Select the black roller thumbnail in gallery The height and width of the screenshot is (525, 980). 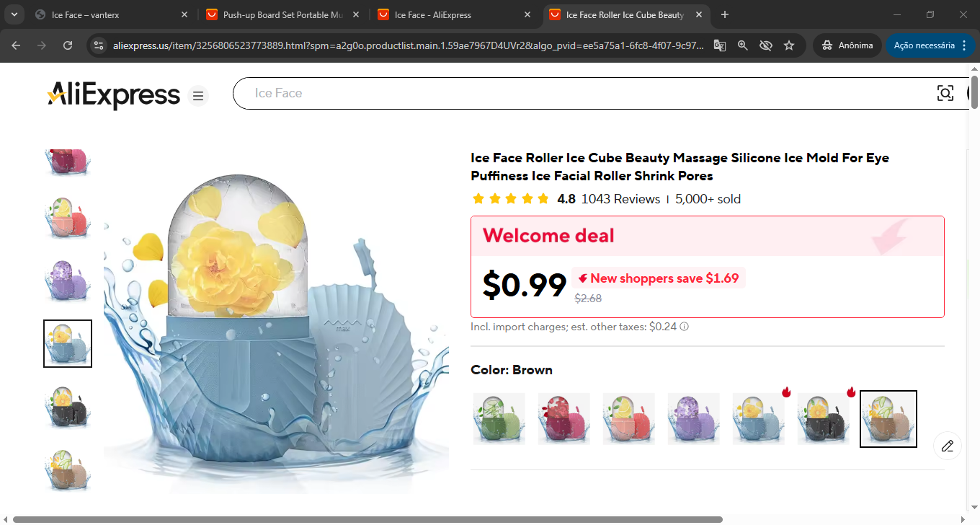(68, 407)
